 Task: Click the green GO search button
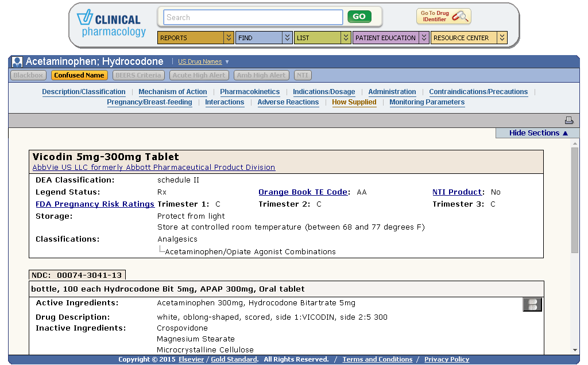tap(359, 17)
